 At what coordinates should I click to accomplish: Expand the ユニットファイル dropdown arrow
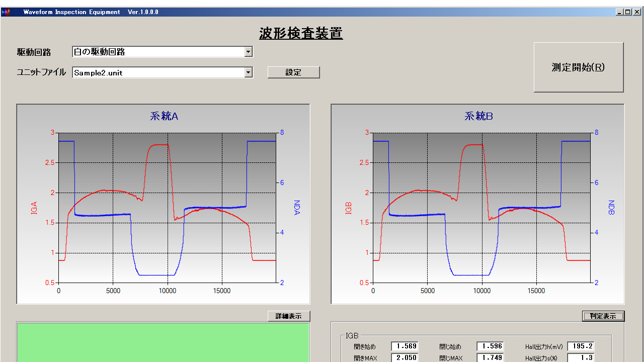point(248,72)
